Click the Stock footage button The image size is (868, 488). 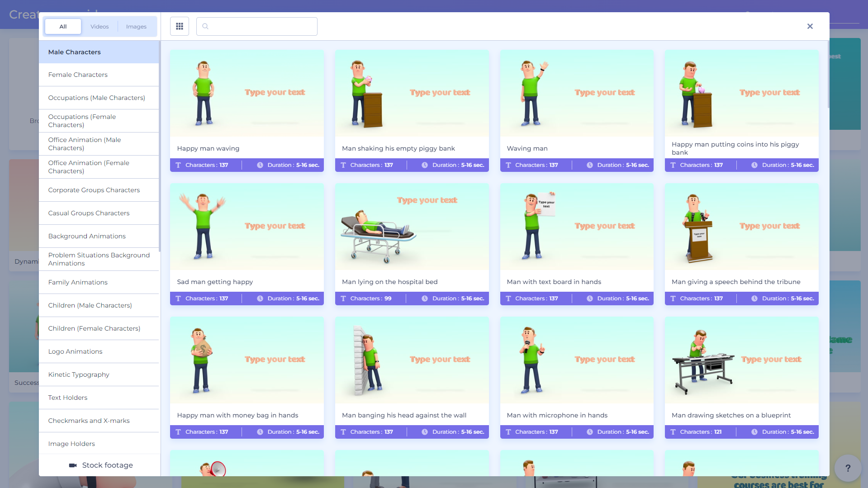click(107, 465)
